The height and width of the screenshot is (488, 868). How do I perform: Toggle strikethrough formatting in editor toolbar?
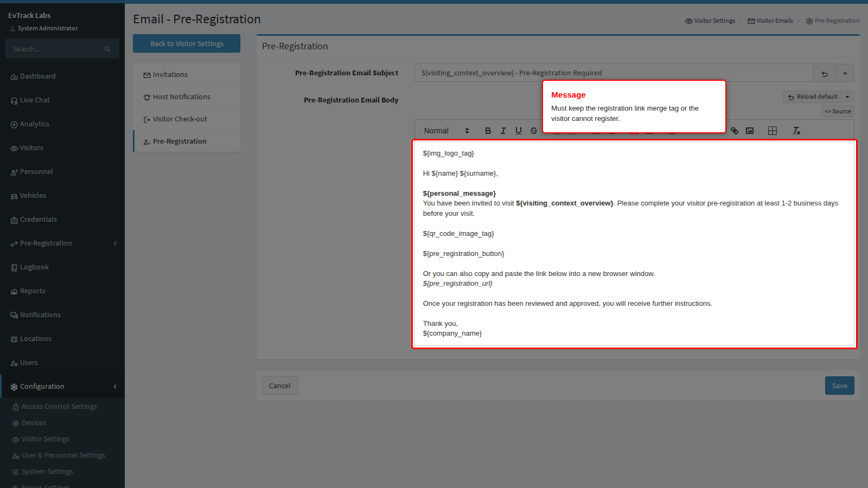(x=534, y=131)
